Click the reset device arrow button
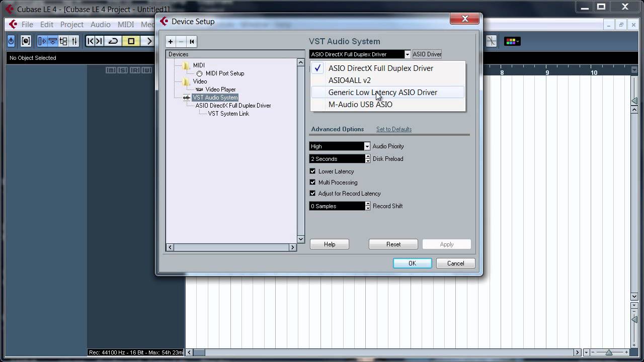This screenshot has height=362, width=644. (192, 41)
